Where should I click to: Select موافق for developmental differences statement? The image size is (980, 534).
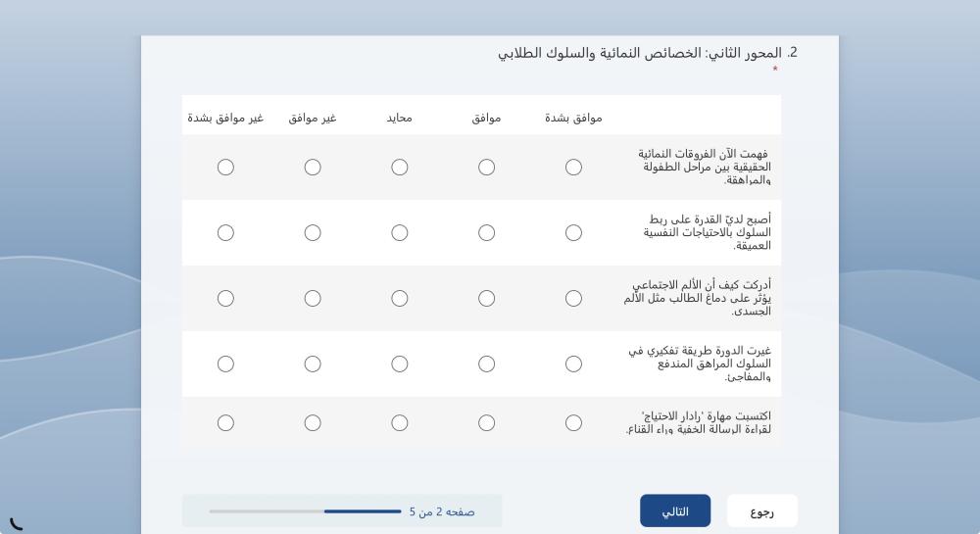click(486, 168)
